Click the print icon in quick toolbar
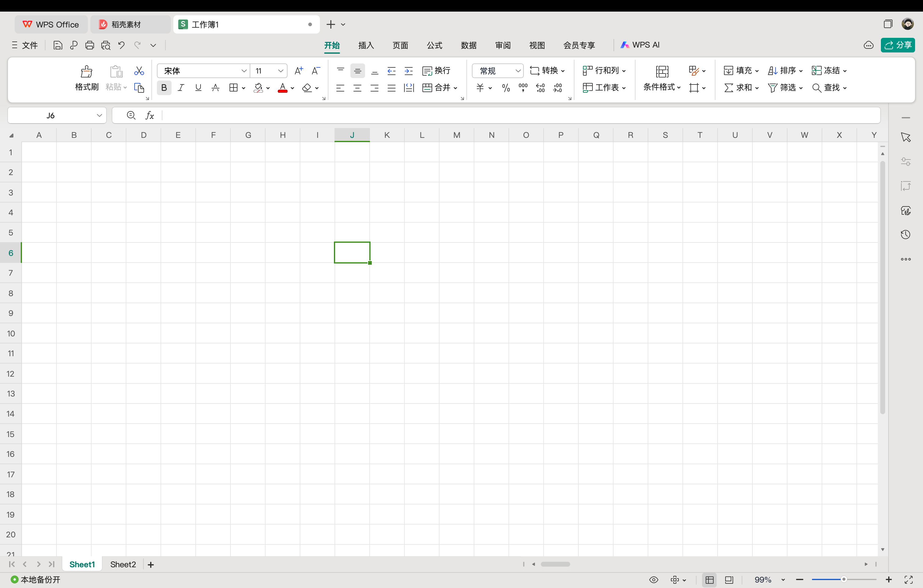This screenshot has height=588, width=923. 90,45
